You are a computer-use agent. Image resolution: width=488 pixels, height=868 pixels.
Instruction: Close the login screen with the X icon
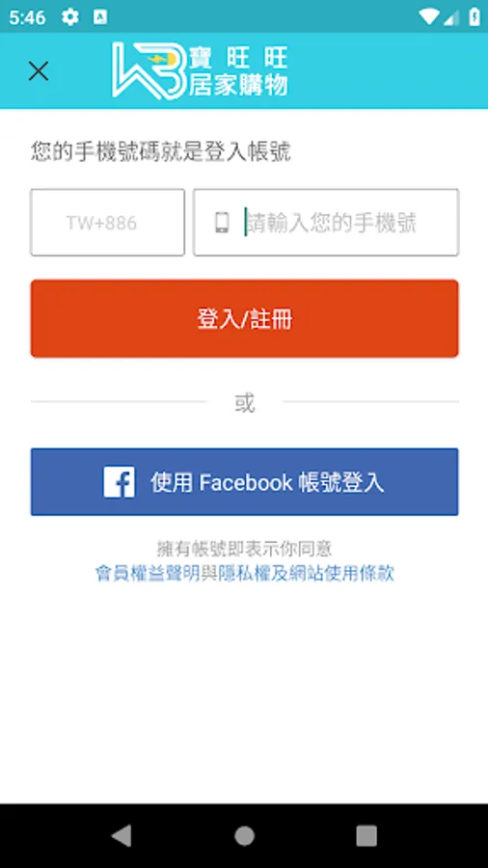[39, 71]
